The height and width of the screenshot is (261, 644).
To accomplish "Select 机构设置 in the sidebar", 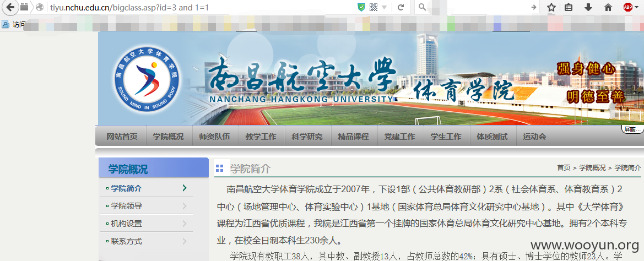I will (x=126, y=224).
